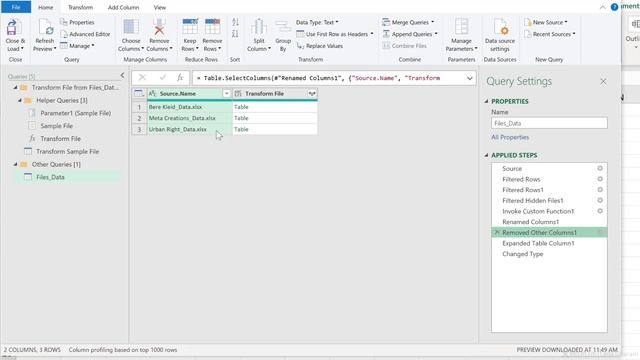Open the Recent Sources dropdown

tap(550, 34)
